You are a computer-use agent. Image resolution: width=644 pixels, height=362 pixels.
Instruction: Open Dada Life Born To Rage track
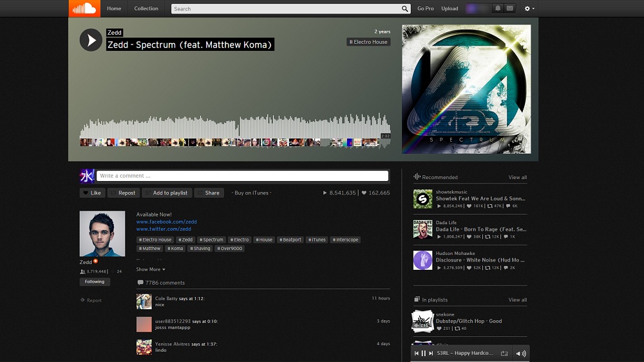[481, 229]
